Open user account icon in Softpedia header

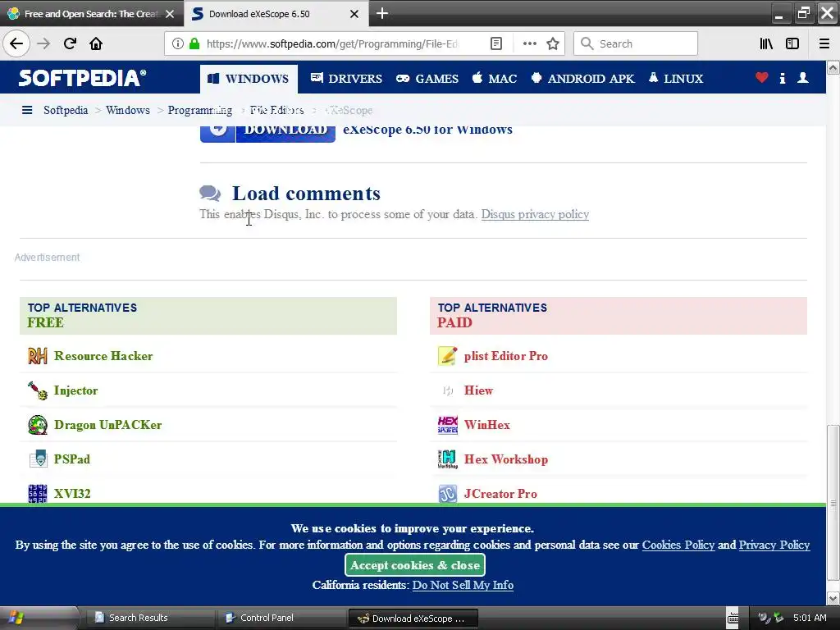[802, 78]
